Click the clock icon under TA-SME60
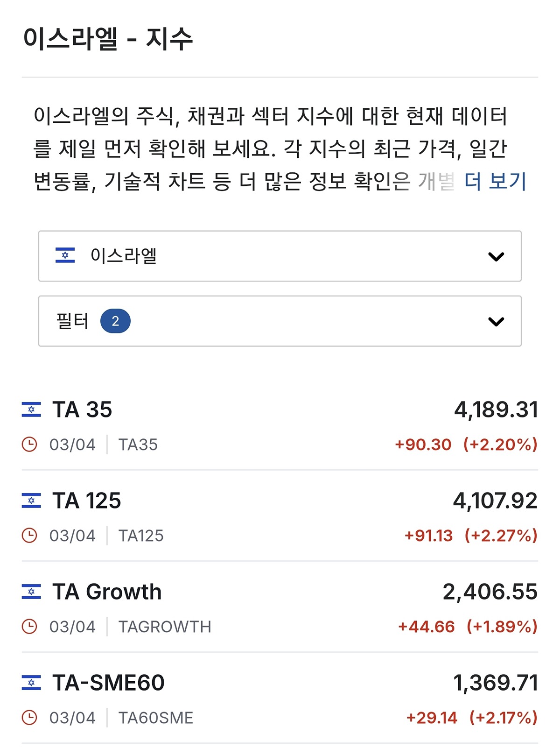Image resolution: width=560 pixels, height=748 pixels. 29,717
